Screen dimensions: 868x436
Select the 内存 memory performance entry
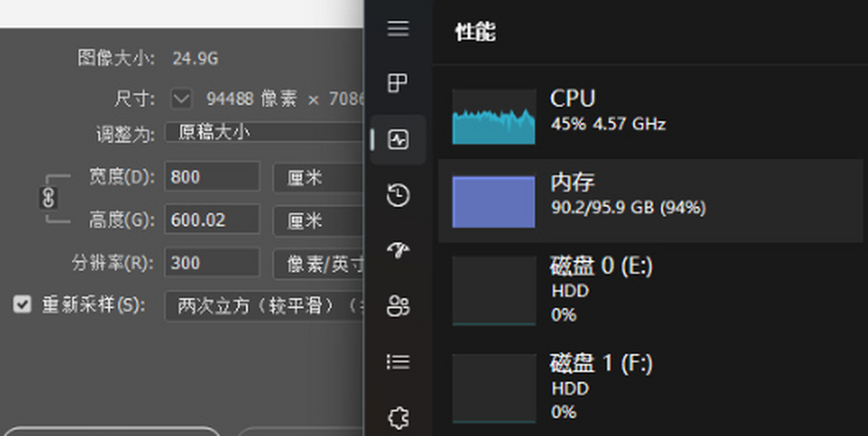(x=650, y=201)
